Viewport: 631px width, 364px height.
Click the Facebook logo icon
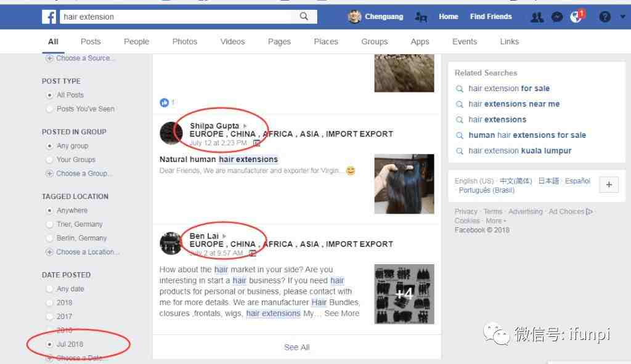coord(49,17)
